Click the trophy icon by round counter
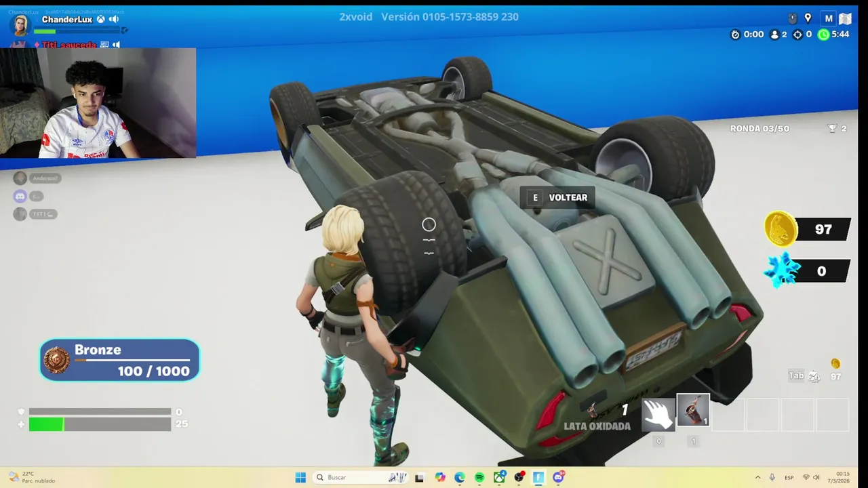This screenshot has height=488, width=868. [x=832, y=129]
